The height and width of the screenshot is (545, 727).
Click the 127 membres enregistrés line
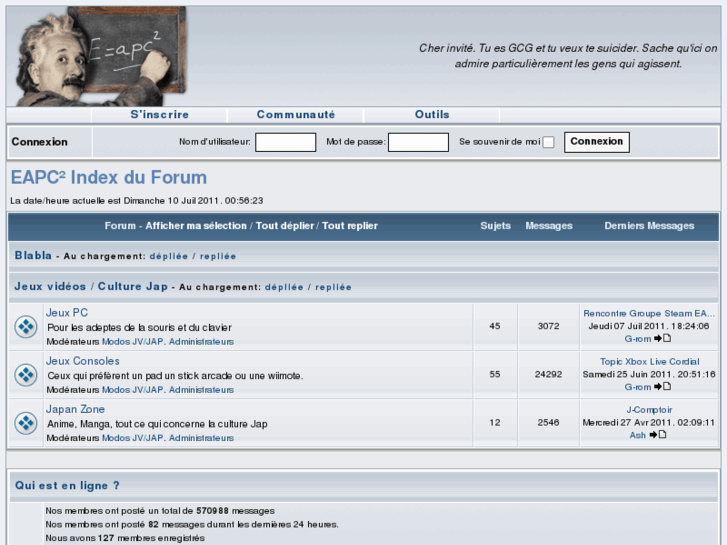125,538
